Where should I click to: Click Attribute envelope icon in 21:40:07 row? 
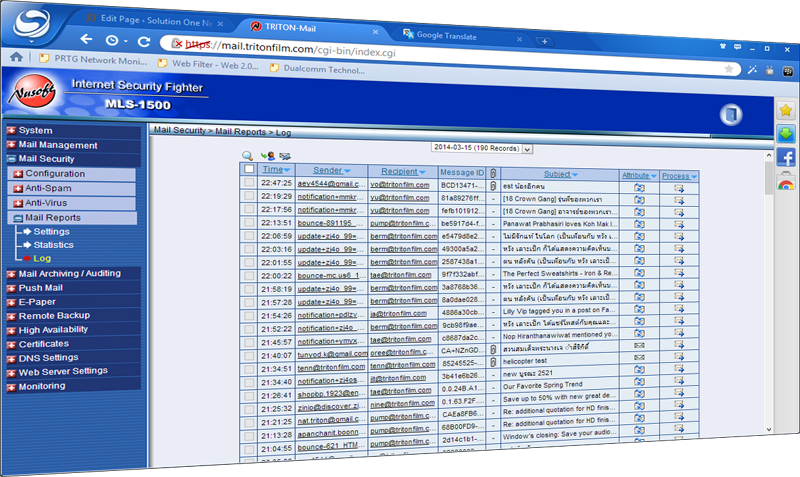[x=639, y=345]
